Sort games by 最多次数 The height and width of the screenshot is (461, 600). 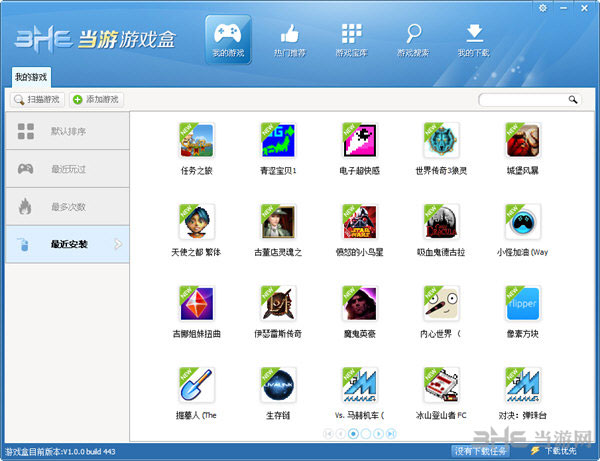[x=66, y=206]
